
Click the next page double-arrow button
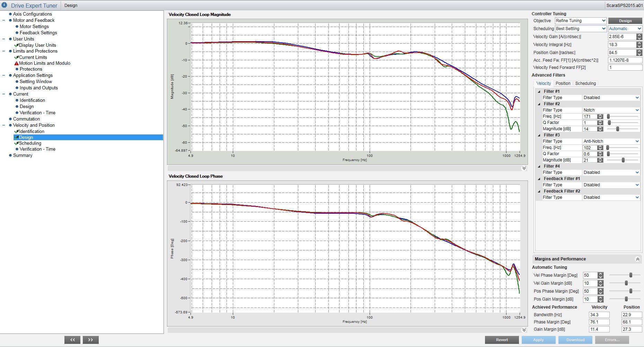pos(90,340)
